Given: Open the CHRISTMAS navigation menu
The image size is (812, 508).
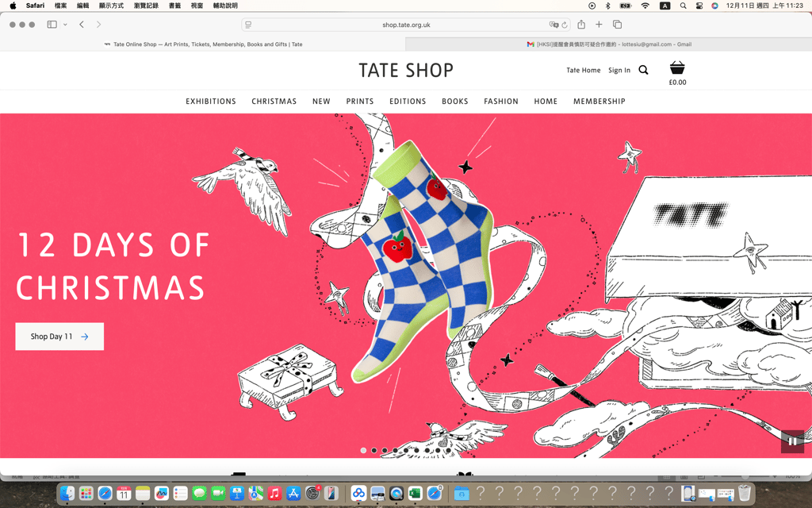Looking at the screenshot, I should (274, 101).
